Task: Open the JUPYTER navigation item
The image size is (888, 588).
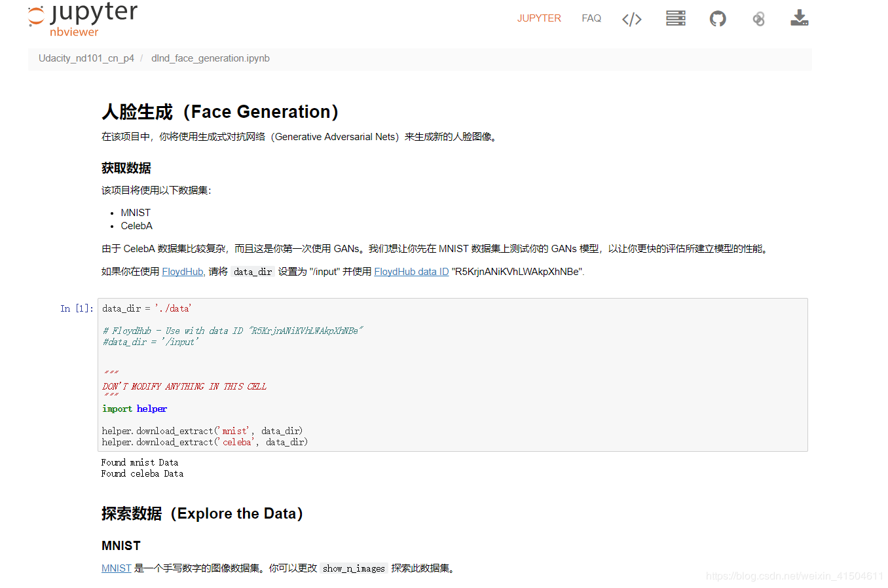Action: 539,18
